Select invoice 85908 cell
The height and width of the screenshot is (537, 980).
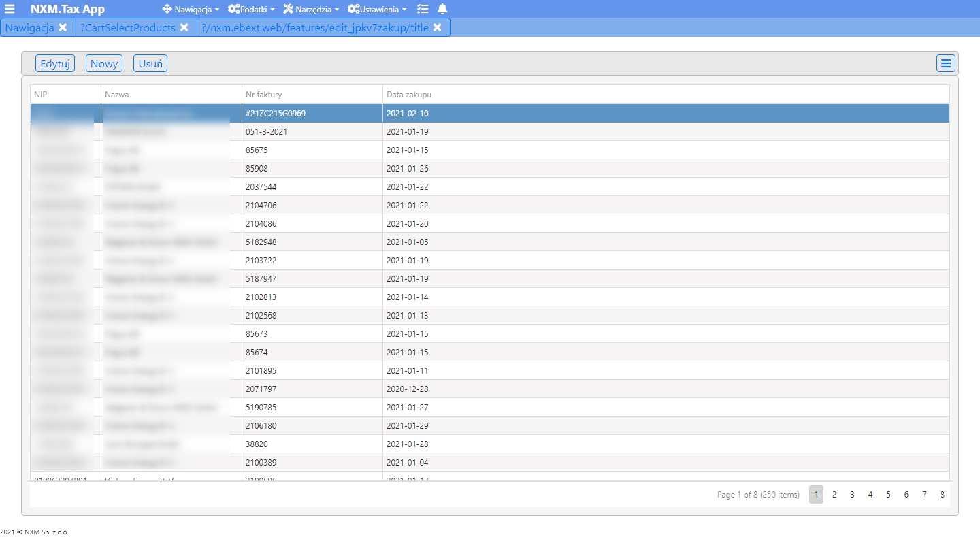tap(312, 169)
